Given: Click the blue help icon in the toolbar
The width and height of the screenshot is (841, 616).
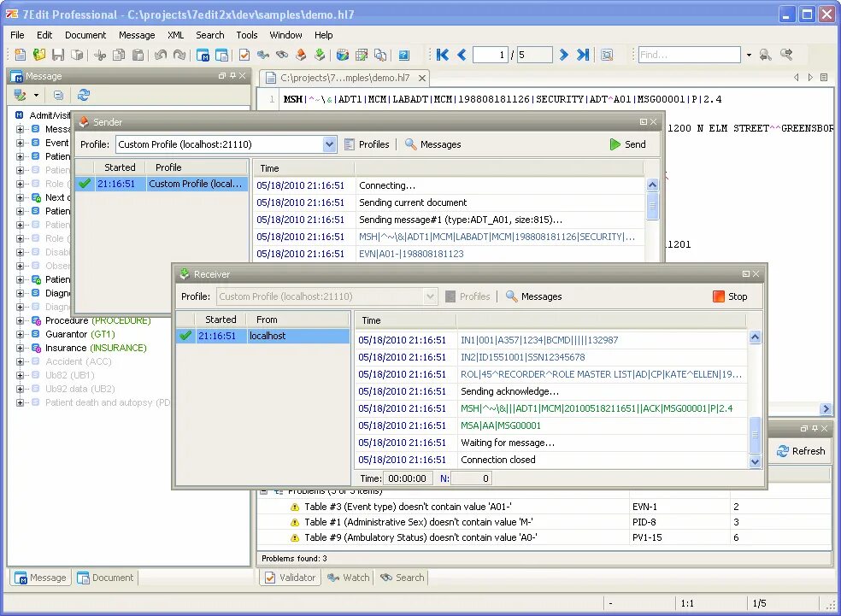Looking at the screenshot, I should pos(404,55).
